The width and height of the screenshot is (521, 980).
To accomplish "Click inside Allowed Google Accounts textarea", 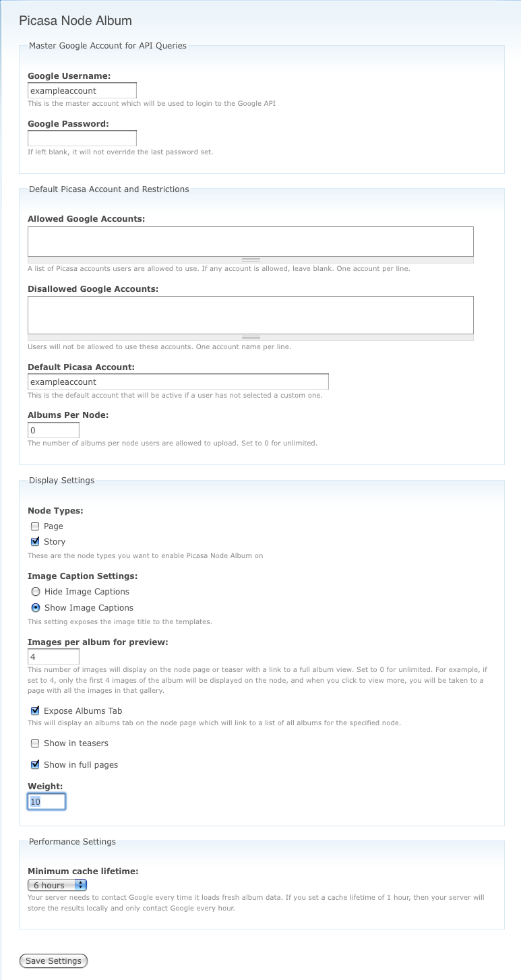I will pyautogui.click(x=251, y=241).
